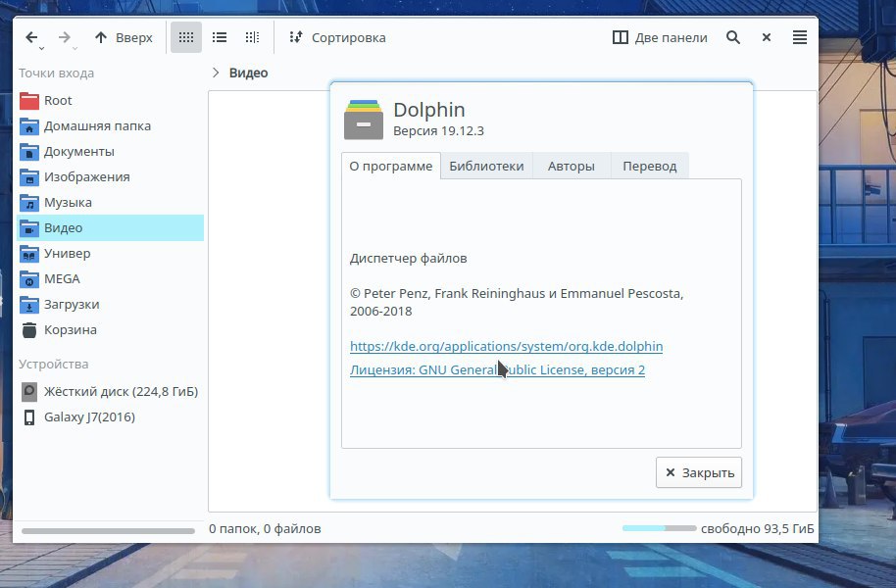
Task: Click the '0 папок, 0 файлов' status text
Action: 265,529
